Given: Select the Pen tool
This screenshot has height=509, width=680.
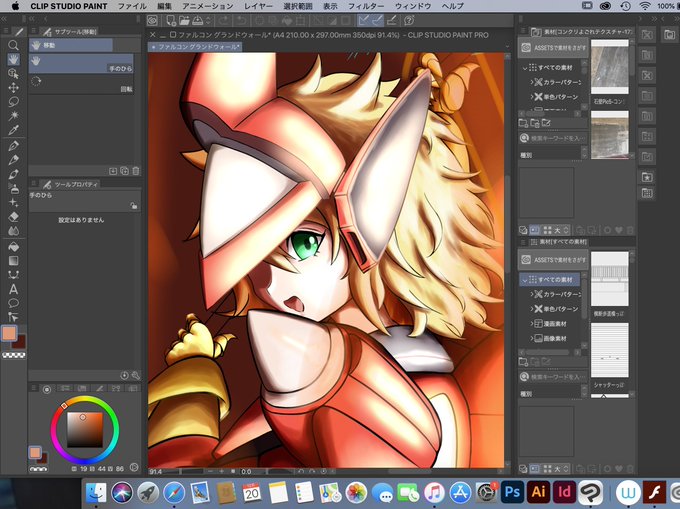Looking at the screenshot, I should tap(13, 146).
